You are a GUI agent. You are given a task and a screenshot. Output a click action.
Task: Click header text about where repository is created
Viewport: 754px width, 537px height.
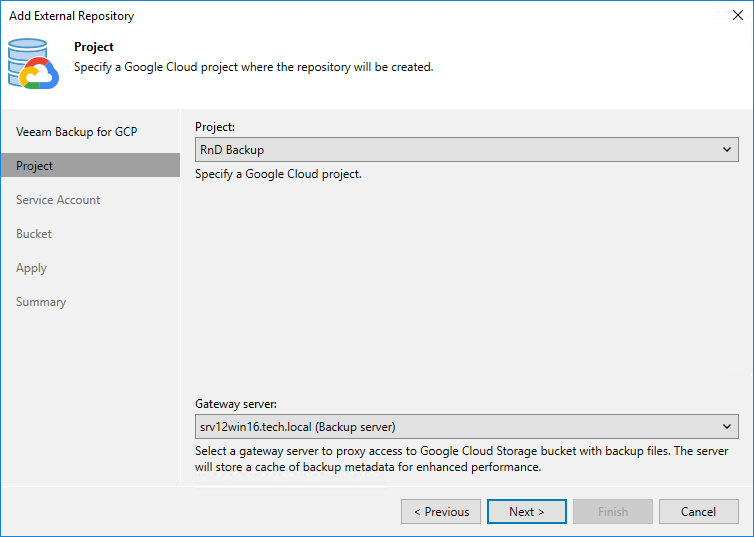[x=253, y=67]
